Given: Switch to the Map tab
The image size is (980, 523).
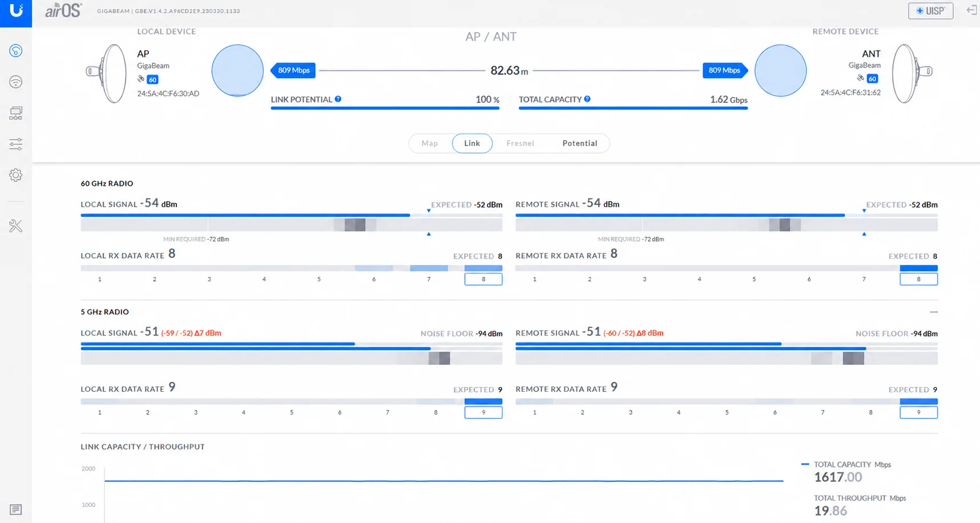Looking at the screenshot, I should pyautogui.click(x=430, y=143).
